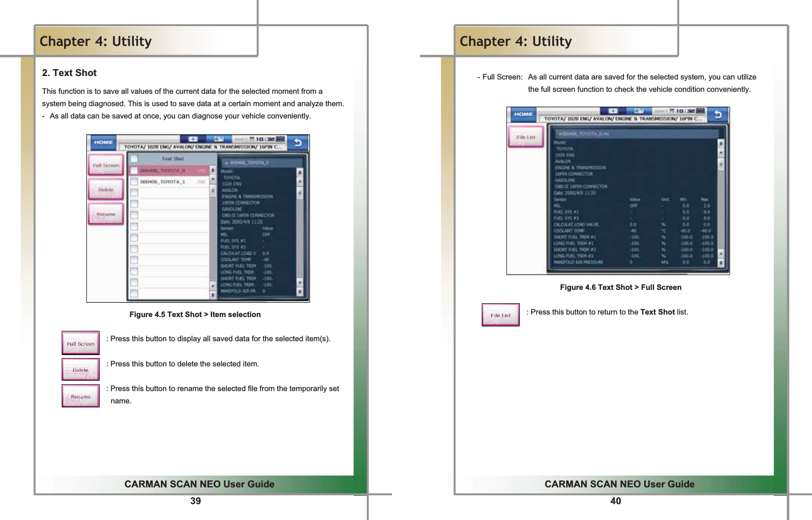Screen dimensions: 812x520
Task: Click the plus icon in the top toolbar
Action: (193, 139)
